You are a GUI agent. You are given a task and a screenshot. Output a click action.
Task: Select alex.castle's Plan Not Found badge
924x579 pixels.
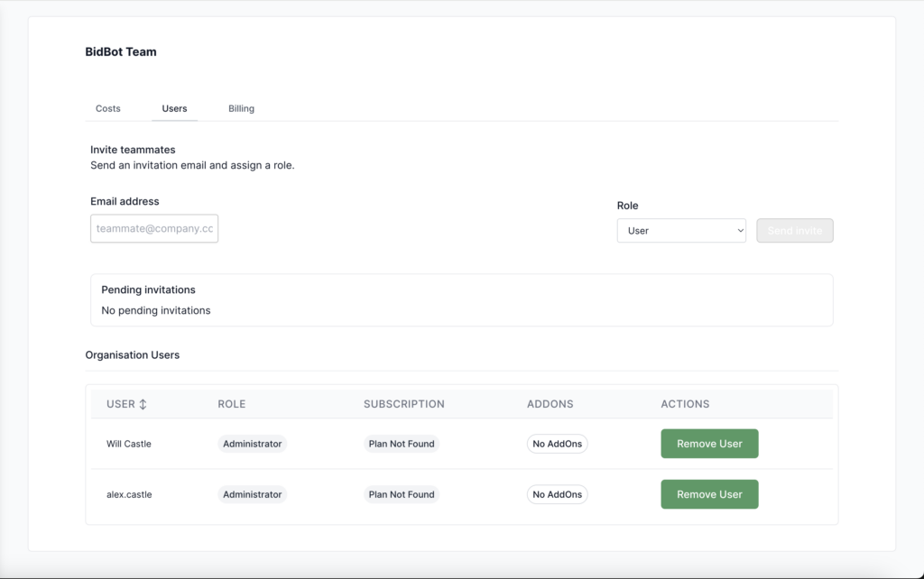coord(402,494)
